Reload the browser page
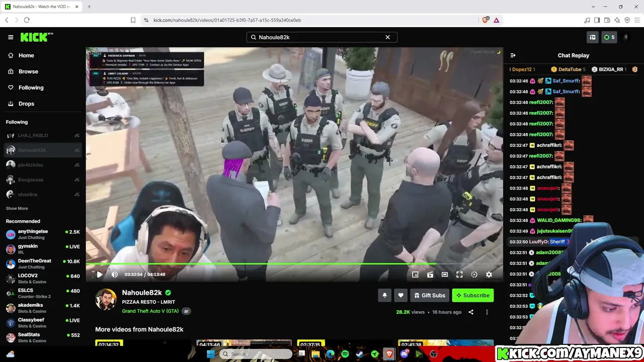The height and width of the screenshot is (362, 644). [x=27, y=20]
